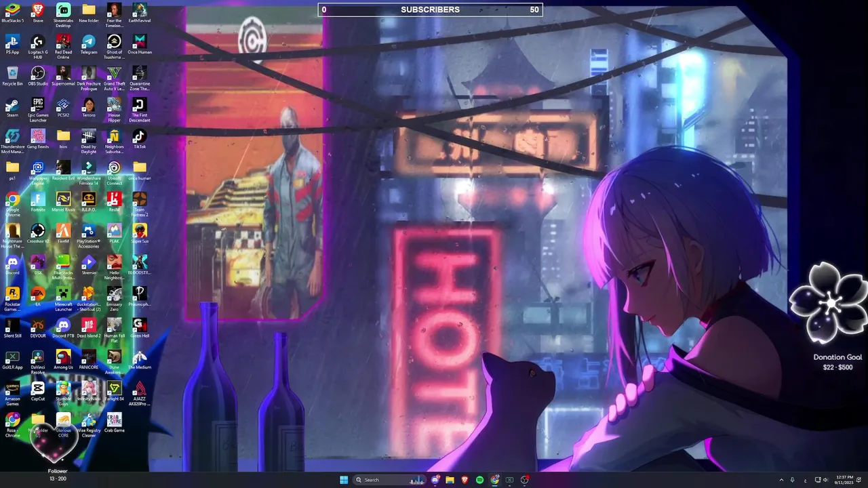Select Ghost of Tsushima icon
868x488 pixels.
pos(114,41)
